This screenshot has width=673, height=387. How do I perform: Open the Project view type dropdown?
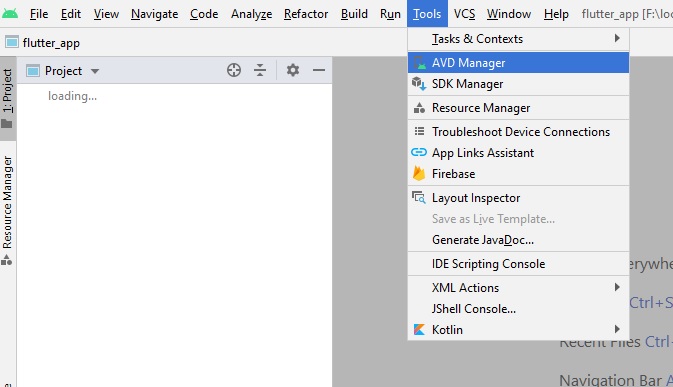[95, 71]
